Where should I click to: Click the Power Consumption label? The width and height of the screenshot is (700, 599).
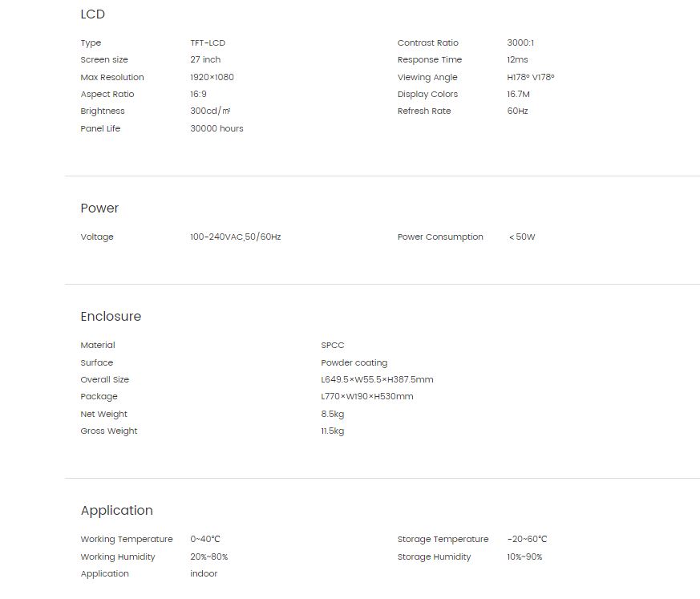440,237
